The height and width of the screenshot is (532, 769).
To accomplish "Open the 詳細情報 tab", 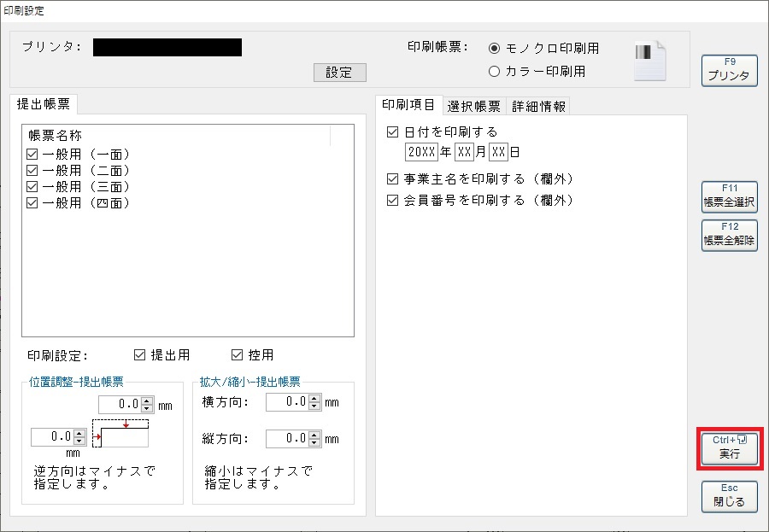I will (538, 106).
